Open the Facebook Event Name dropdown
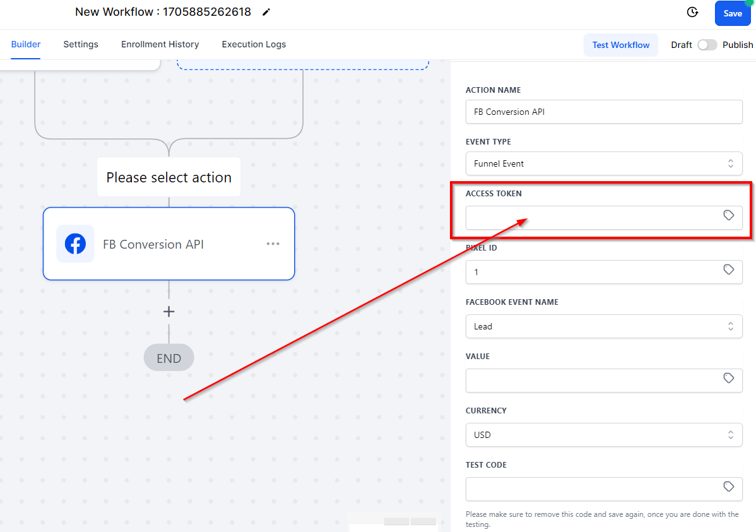Screen dimensions: 756x532 click(x=603, y=326)
